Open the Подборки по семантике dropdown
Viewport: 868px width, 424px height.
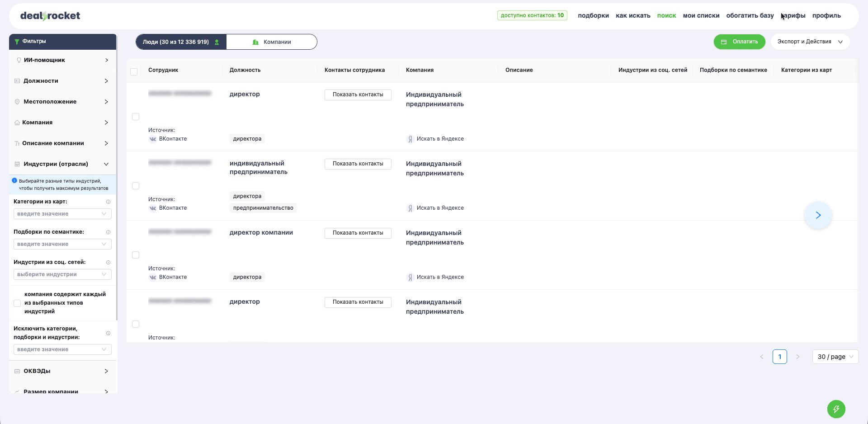click(x=62, y=244)
